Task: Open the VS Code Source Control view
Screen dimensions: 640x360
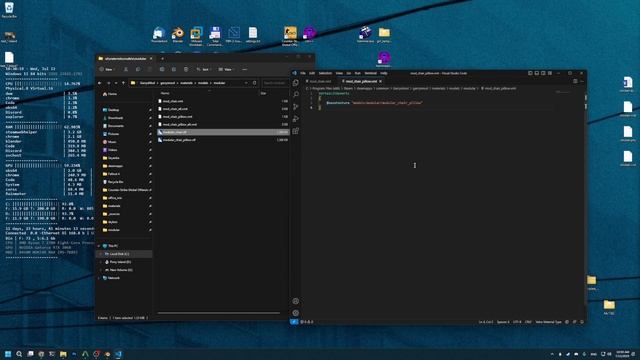Action: [x=296, y=107]
